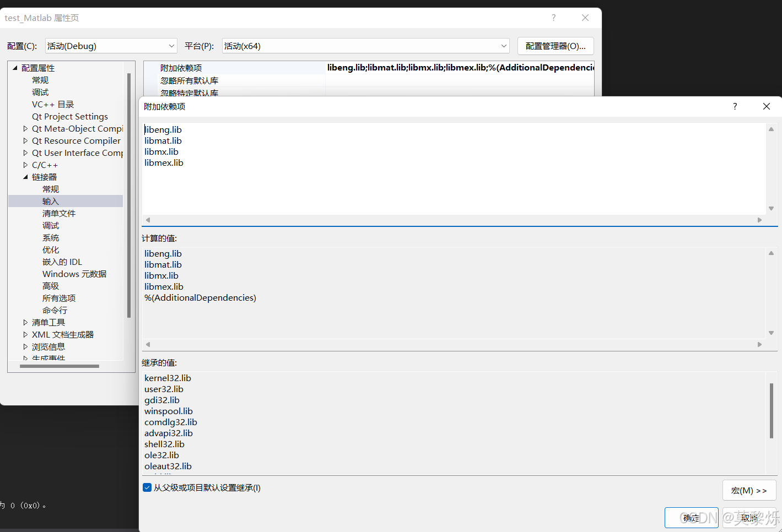This screenshot has width=782, height=532.
Task: Click 确定 to confirm dependencies
Action: pos(691,517)
